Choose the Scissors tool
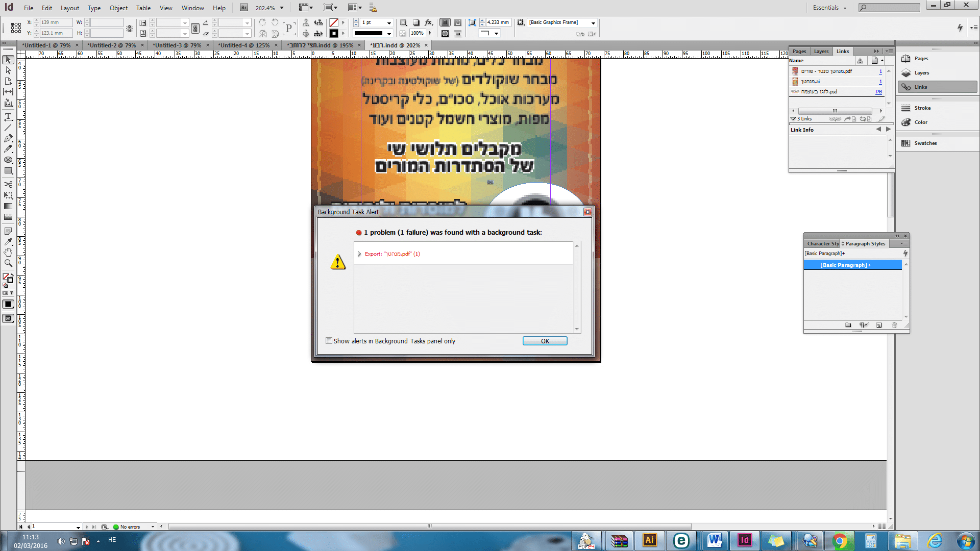Image resolution: width=980 pixels, height=551 pixels. [8, 184]
